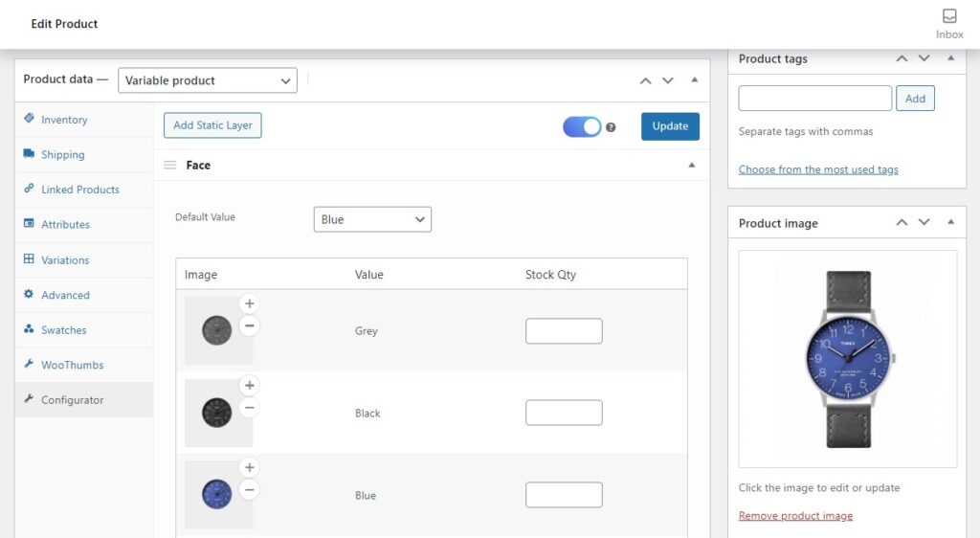Screen dimensions: 980x538
Task: Click the WooThumbs wrench icon
Action: pos(29,364)
